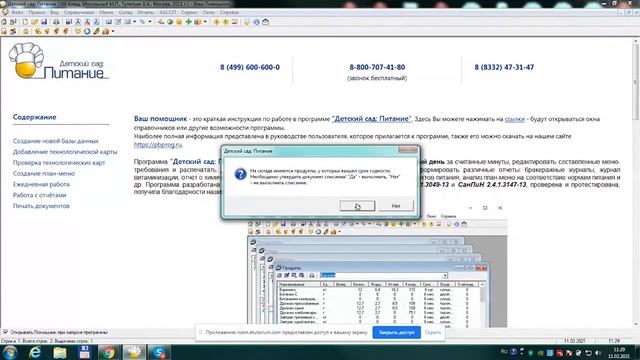This screenshot has width=640, height=360.
Task: Click phone number 8 (499) 600-600-0
Action: (x=250, y=67)
